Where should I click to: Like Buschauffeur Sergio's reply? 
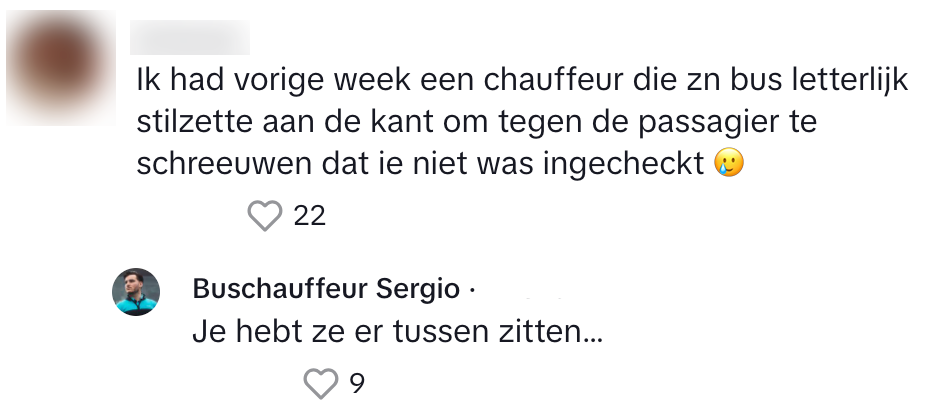coord(321,382)
